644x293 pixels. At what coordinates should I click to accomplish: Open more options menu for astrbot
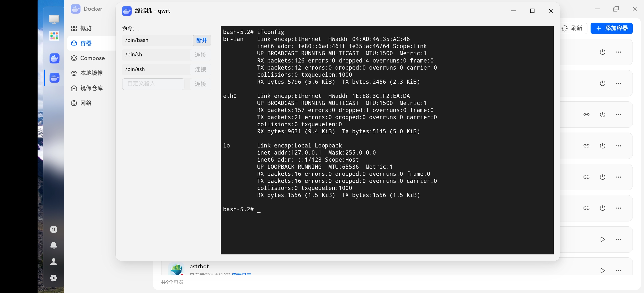click(618, 271)
